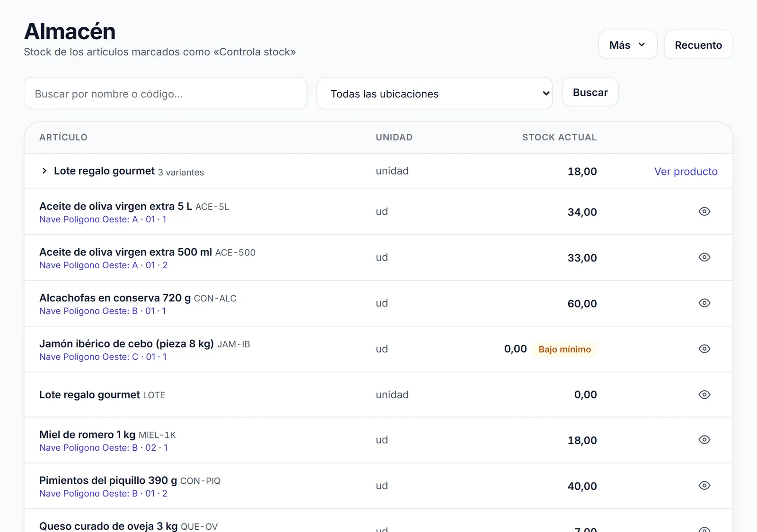The height and width of the screenshot is (532, 757).
Task: Open the Más dropdown menu
Action: pyautogui.click(x=627, y=44)
